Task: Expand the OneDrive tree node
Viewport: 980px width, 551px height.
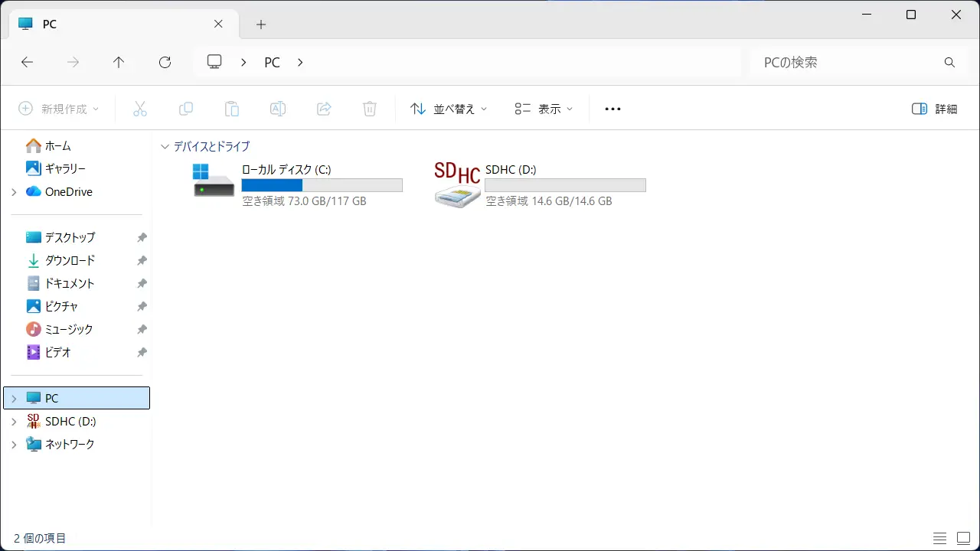Action: pyautogui.click(x=14, y=192)
